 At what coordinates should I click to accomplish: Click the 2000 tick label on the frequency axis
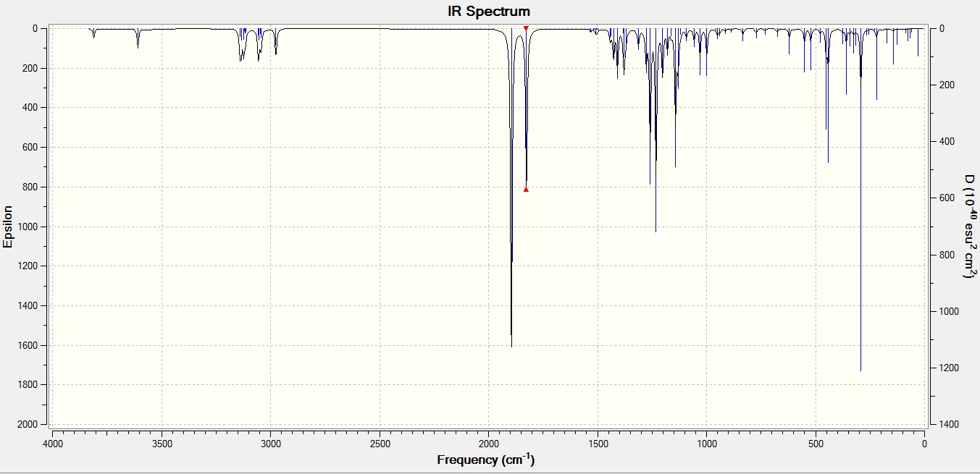[488, 444]
